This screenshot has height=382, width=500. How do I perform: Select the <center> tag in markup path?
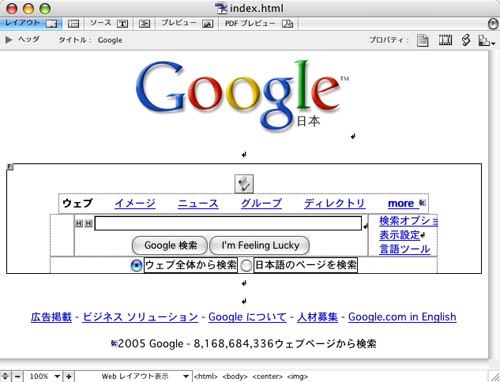coord(267,377)
